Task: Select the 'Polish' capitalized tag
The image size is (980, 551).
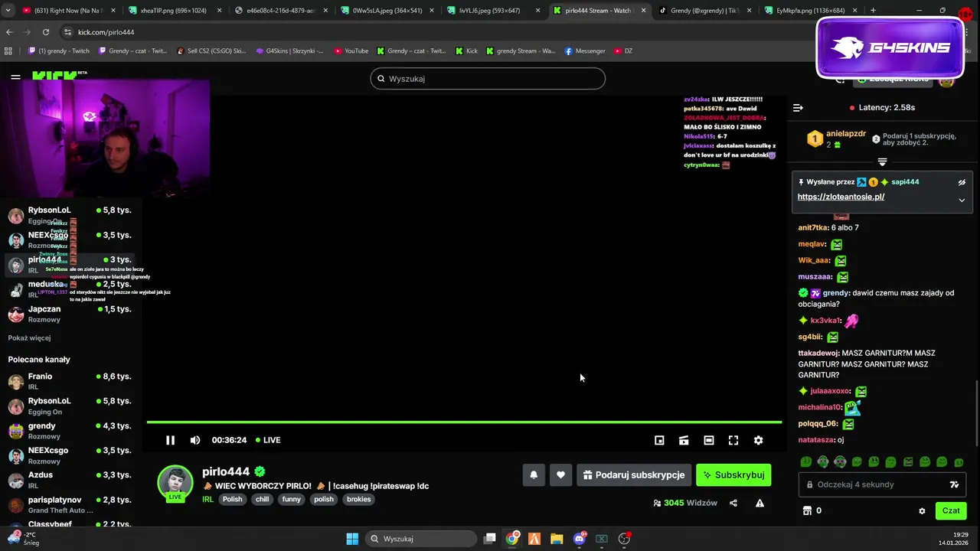Action: coord(232,499)
